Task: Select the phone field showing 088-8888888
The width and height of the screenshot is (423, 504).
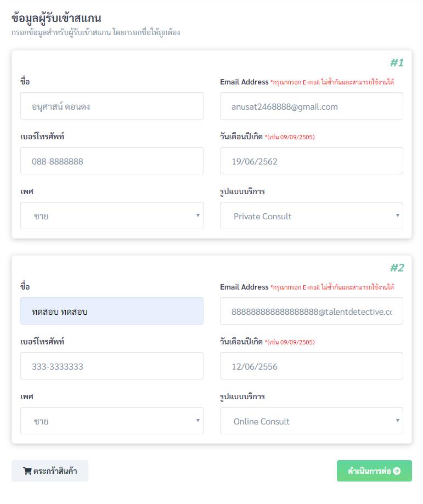Action: click(x=111, y=161)
